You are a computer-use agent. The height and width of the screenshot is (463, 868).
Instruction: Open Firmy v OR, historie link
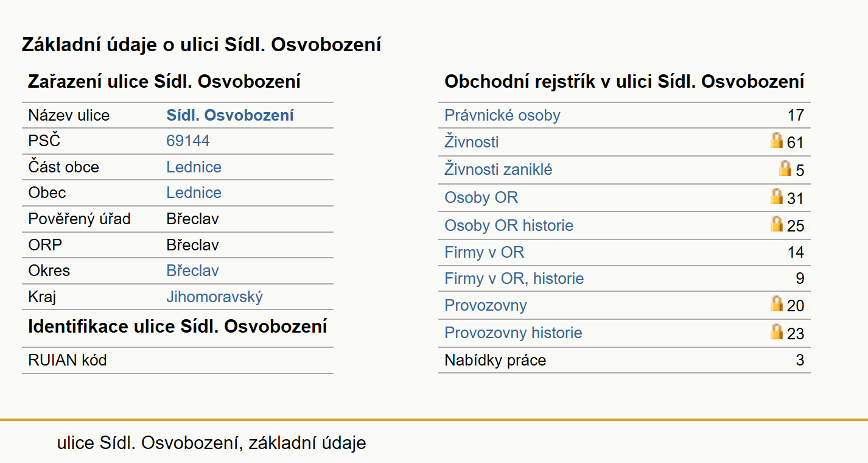(514, 278)
